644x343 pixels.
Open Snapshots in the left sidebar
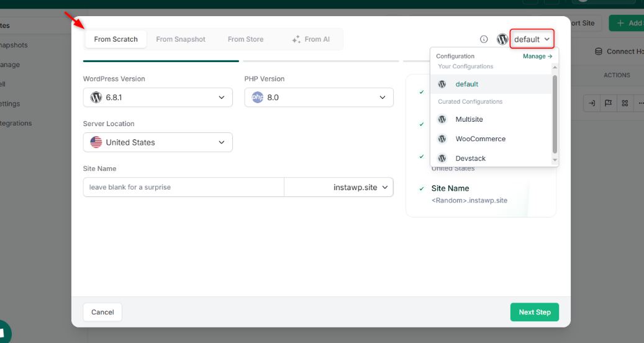point(14,45)
